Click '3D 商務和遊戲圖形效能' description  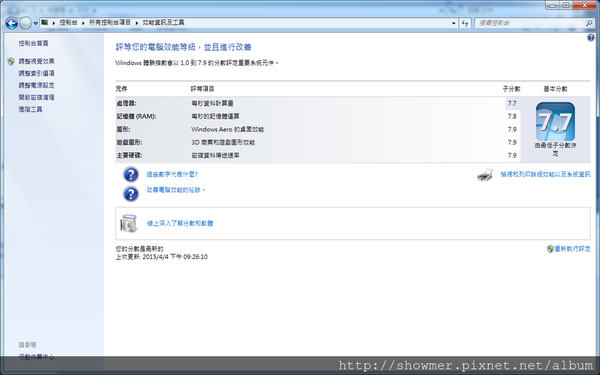[x=223, y=142]
